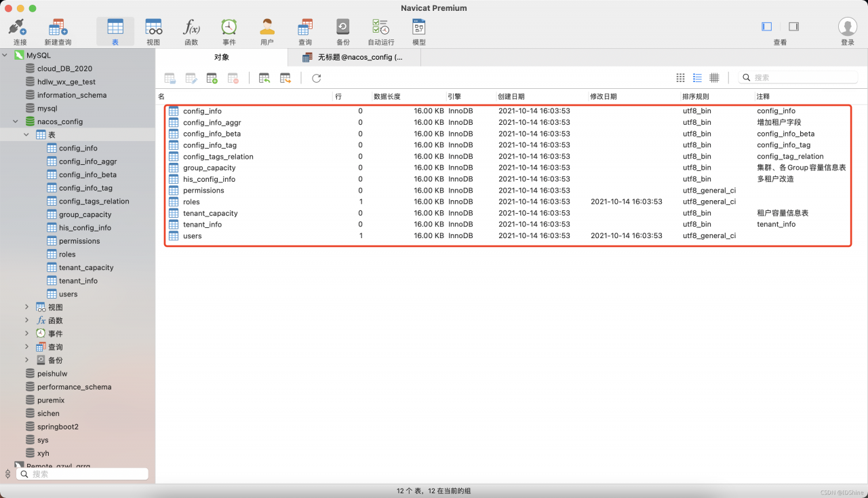The image size is (868, 498).
Task: Open the export wizard icon
Action: pos(285,78)
